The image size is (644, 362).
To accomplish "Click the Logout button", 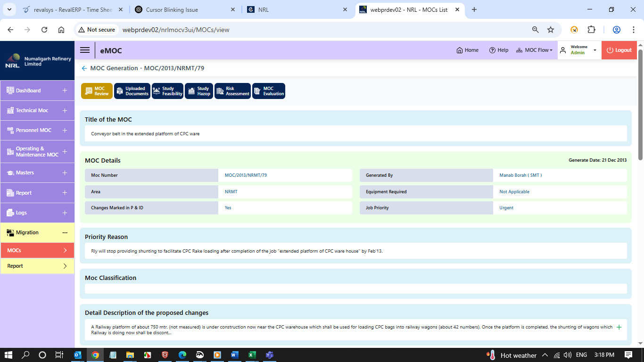I will tap(619, 50).
